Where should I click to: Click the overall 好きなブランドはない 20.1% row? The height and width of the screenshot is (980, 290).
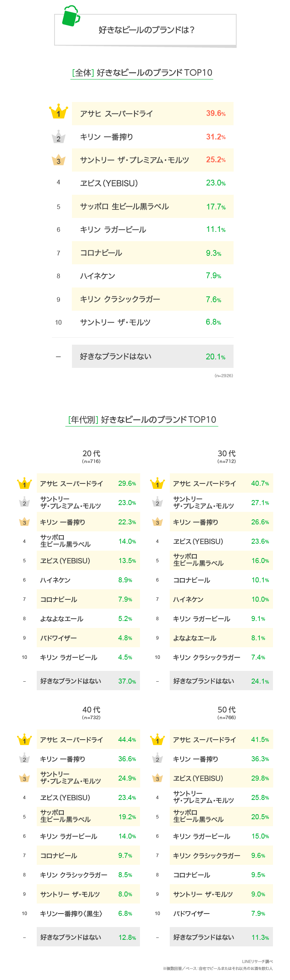pyautogui.click(x=152, y=356)
